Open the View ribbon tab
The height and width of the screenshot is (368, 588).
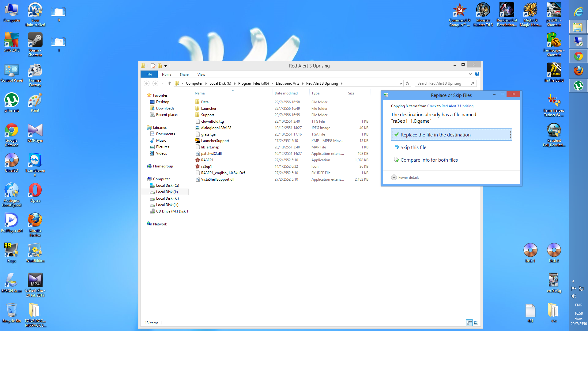pos(201,75)
